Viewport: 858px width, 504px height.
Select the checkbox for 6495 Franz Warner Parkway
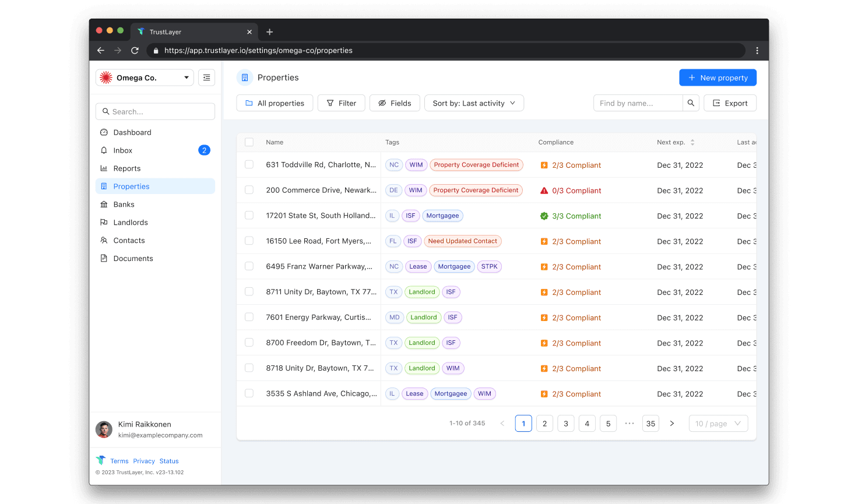point(249,266)
